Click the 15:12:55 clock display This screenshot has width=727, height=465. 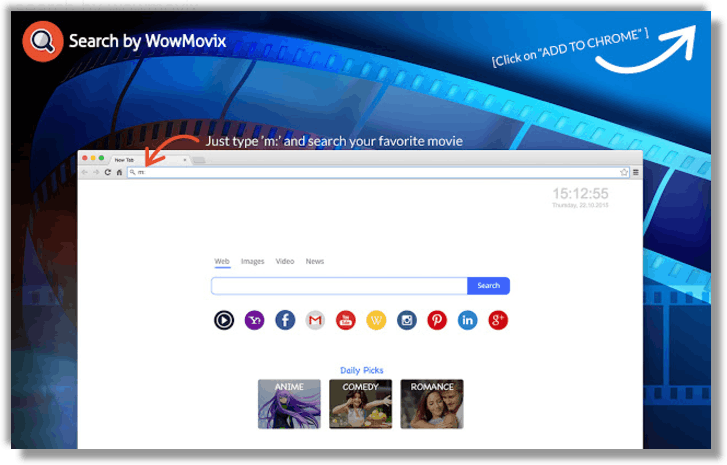(x=580, y=193)
